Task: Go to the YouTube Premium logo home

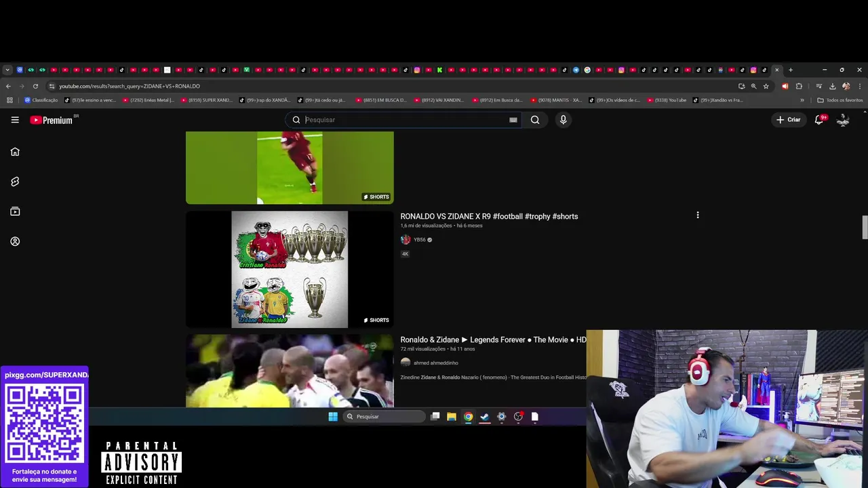Action: 52,120
